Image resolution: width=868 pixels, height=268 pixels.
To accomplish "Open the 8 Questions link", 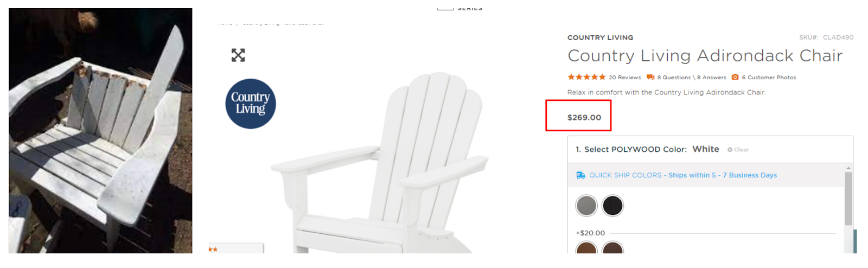I will pos(674,78).
